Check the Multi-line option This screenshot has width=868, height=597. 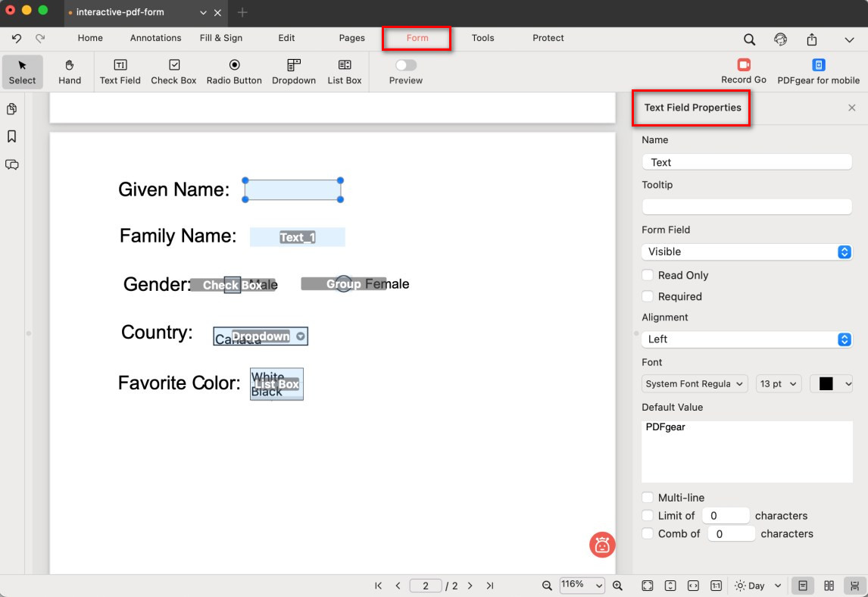click(648, 498)
